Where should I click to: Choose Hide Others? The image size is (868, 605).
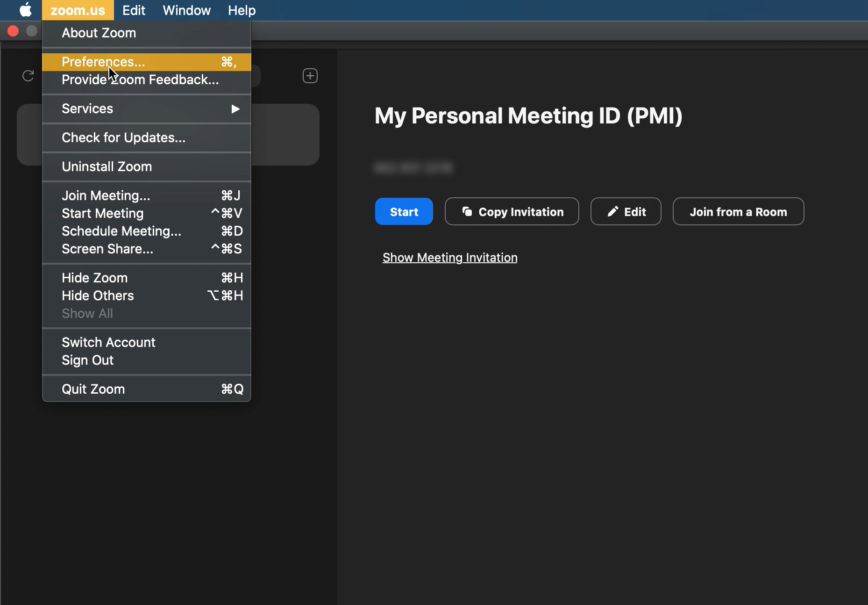(147, 295)
